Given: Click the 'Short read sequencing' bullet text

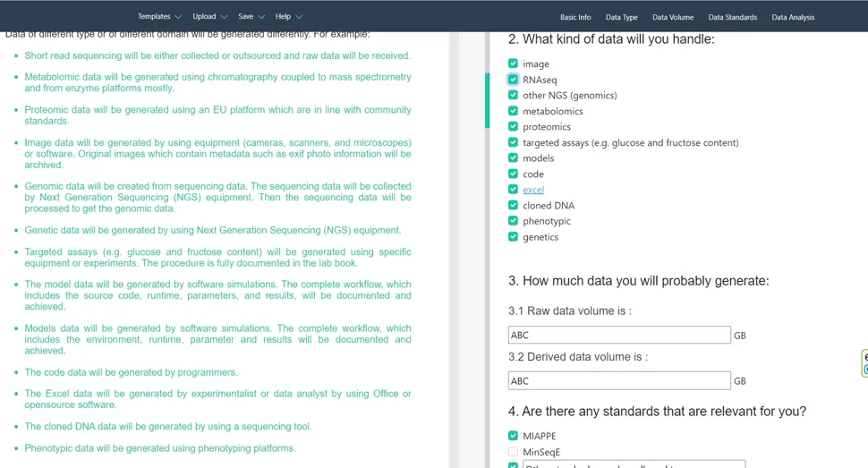Looking at the screenshot, I should tap(217, 56).
